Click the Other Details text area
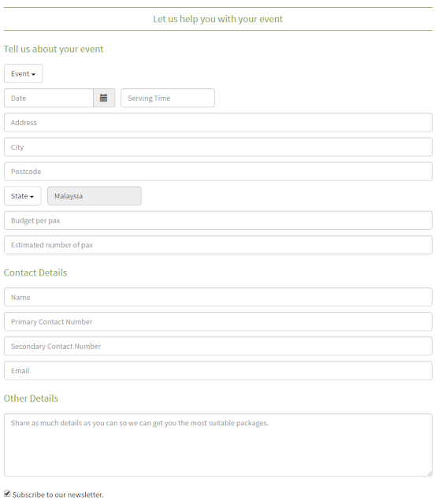442x504 pixels. [218, 445]
